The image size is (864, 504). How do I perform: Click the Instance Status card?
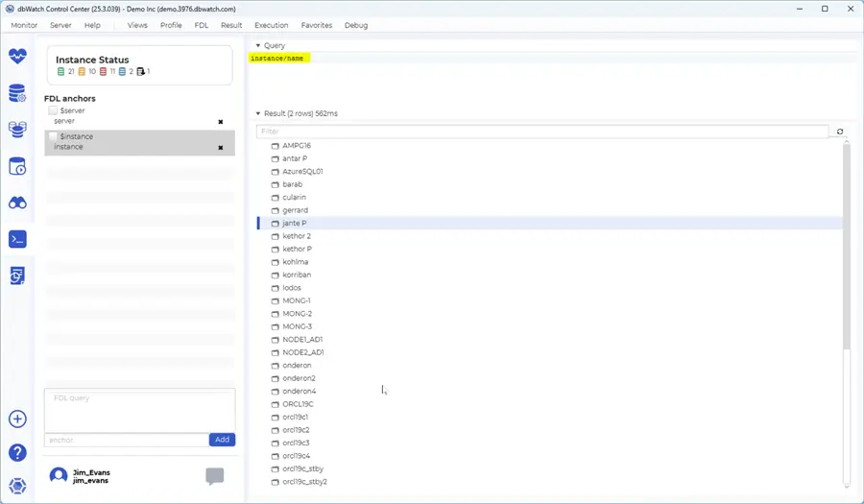[x=139, y=65]
